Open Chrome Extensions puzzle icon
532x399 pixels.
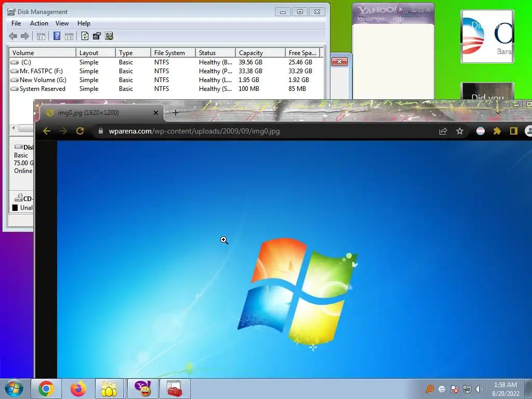(x=497, y=131)
